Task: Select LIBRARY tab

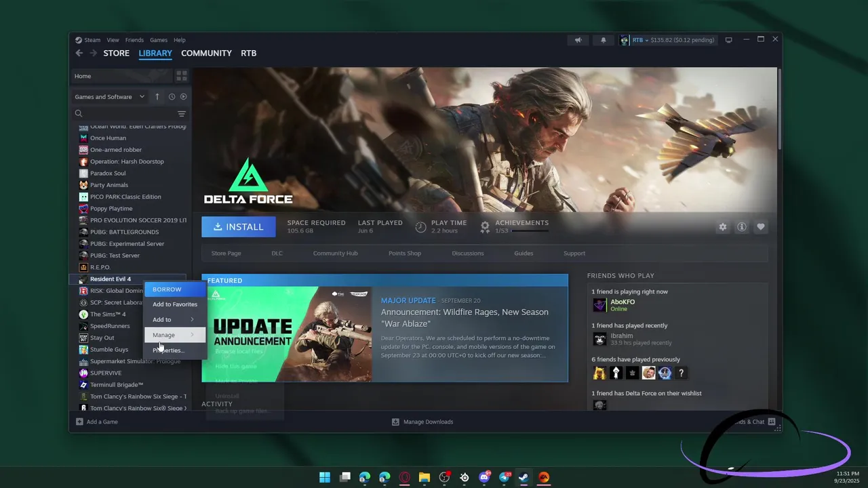Action: pos(155,53)
